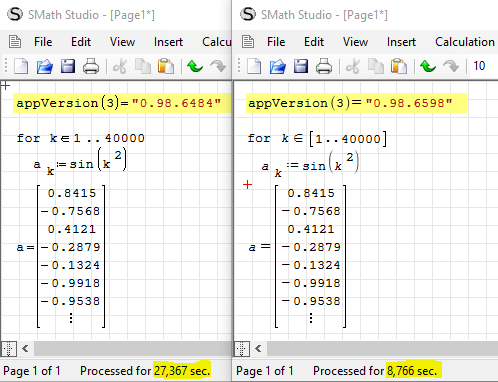
Task: Undo green arrow in left window
Action: (195, 66)
